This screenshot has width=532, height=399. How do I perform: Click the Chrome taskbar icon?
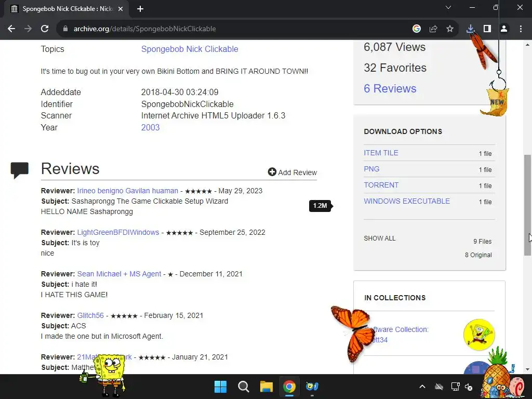[x=289, y=387]
